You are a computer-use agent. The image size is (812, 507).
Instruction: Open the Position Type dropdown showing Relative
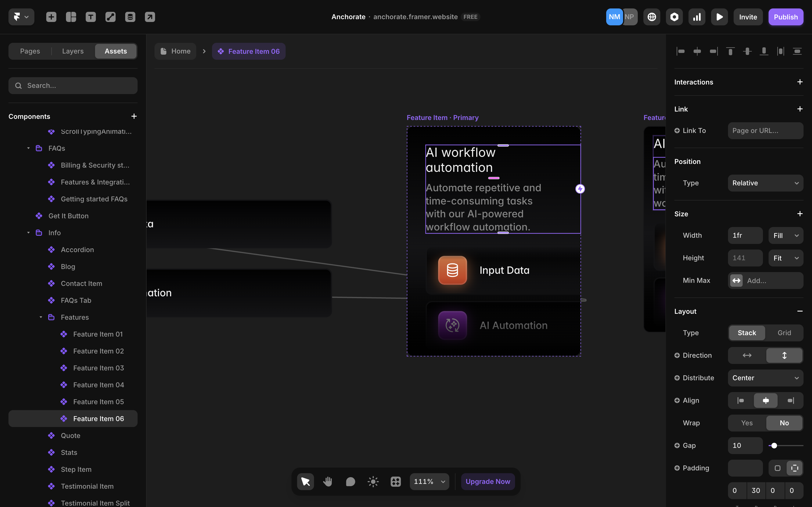[x=765, y=183]
